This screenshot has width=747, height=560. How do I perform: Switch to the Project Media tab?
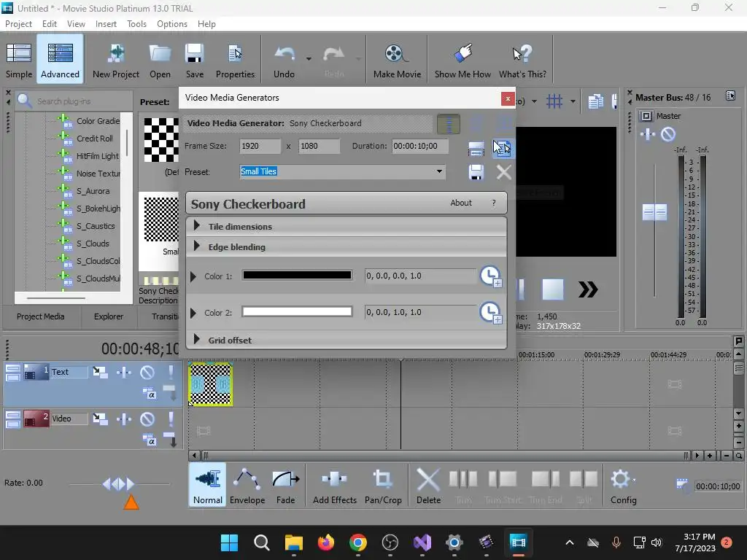pos(41,316)
